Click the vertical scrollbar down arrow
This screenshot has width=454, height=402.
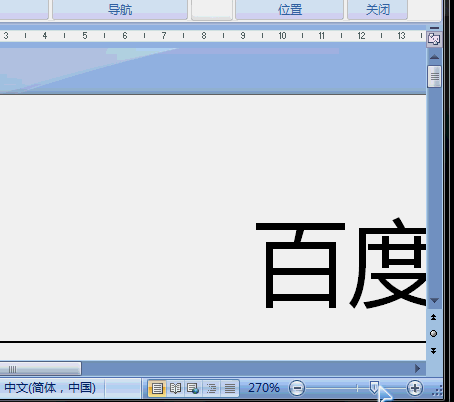[434, 300]
